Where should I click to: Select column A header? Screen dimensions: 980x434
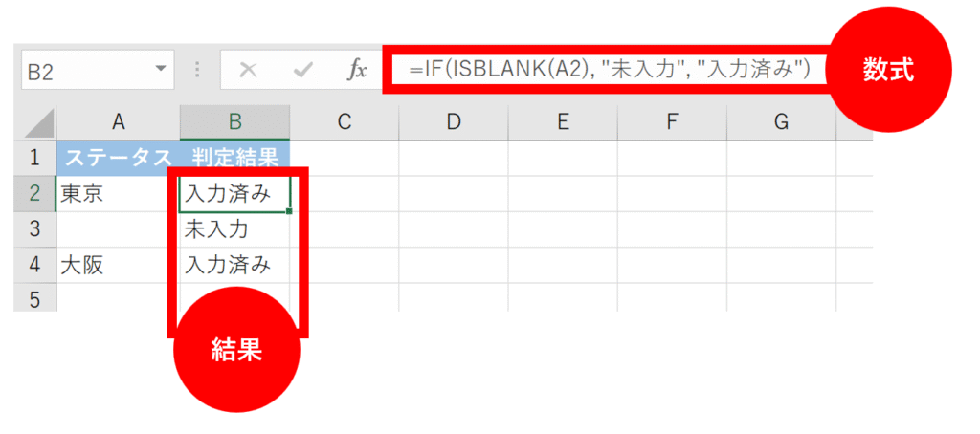[119, 121]
